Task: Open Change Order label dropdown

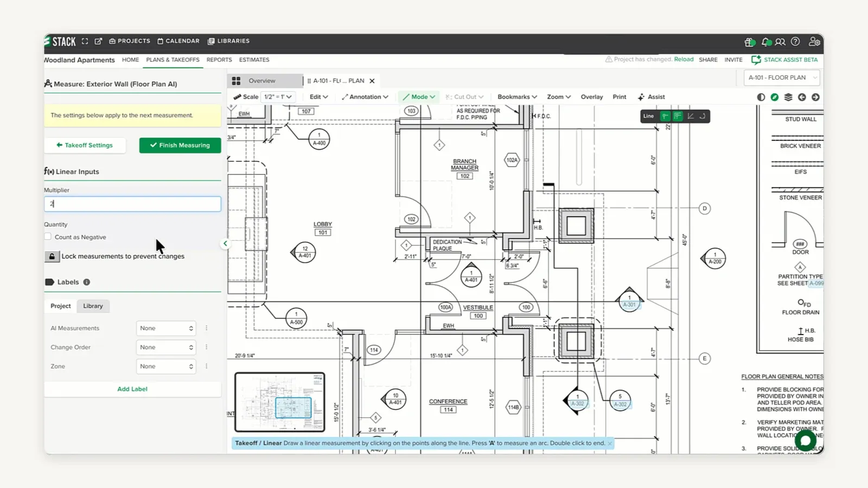Action: pyautogui.click(x=166, y=347)
